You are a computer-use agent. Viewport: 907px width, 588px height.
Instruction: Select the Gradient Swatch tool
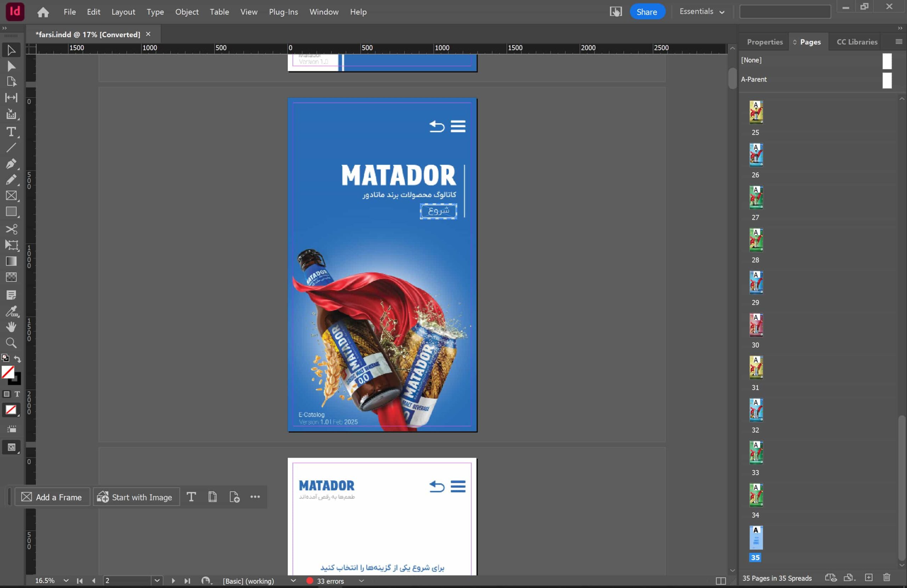tap(11, 261)
